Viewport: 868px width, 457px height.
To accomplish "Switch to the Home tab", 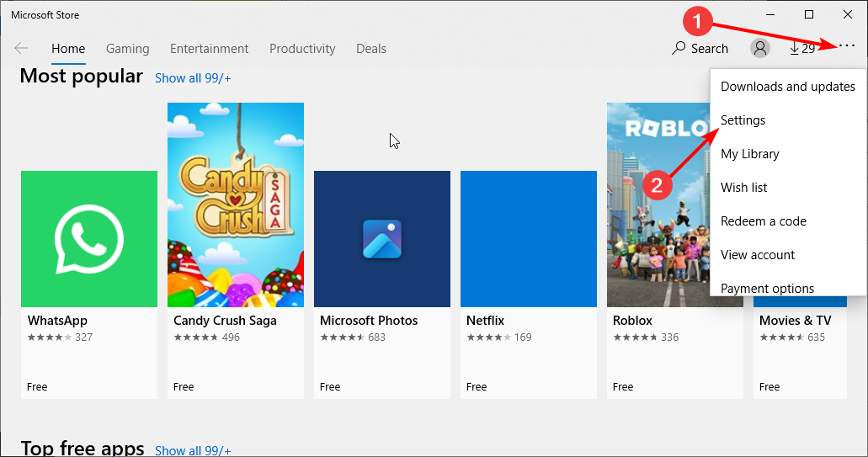I will tap(68, 49).
